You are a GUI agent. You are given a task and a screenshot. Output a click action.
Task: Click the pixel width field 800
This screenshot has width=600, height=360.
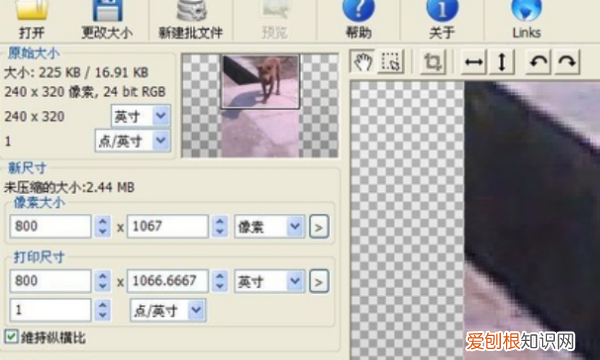pos(51,226)
